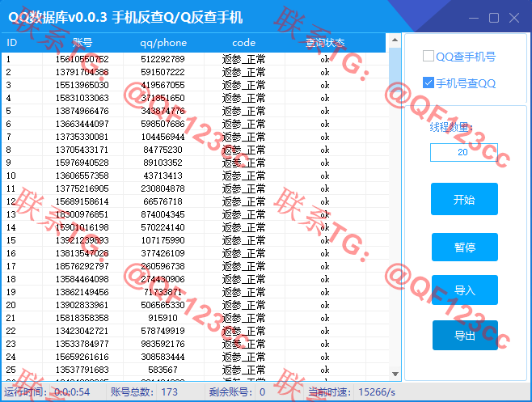Import accounts using the 导入 button

[464, 290]
